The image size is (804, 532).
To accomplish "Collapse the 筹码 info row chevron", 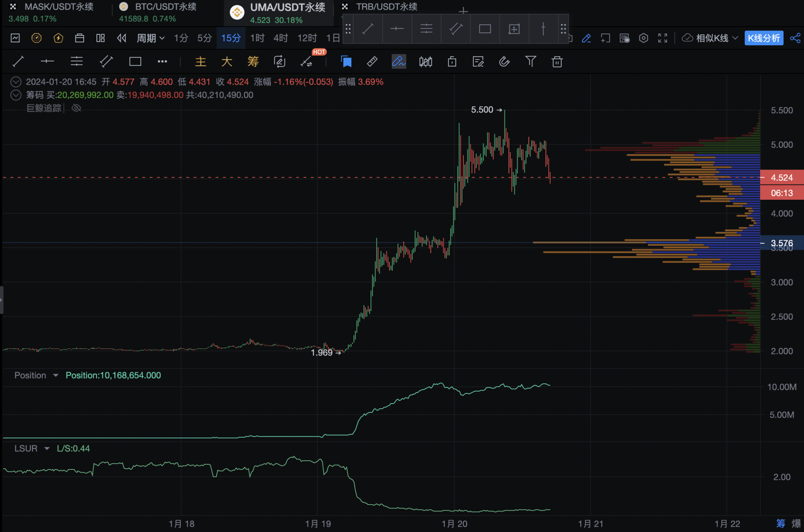I will coord(16,95).
